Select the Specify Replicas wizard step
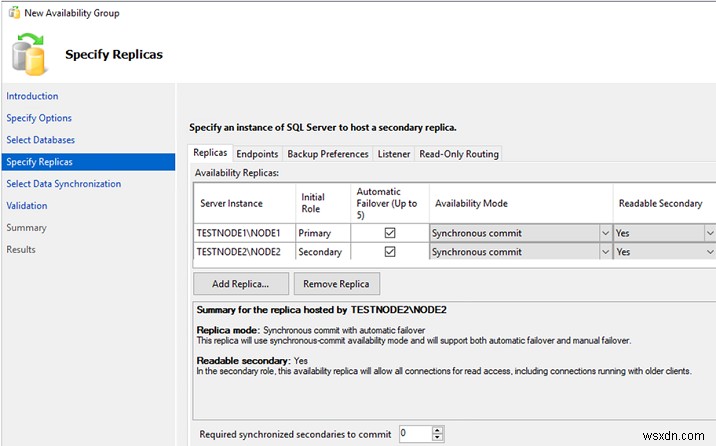The height and width of the screenshot is (446, 716). [88, 162]
